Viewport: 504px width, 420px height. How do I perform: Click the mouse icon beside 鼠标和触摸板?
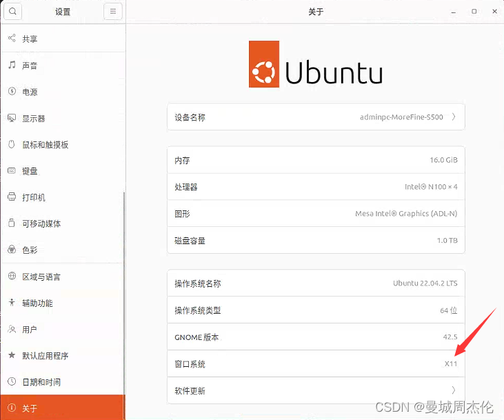12,144
